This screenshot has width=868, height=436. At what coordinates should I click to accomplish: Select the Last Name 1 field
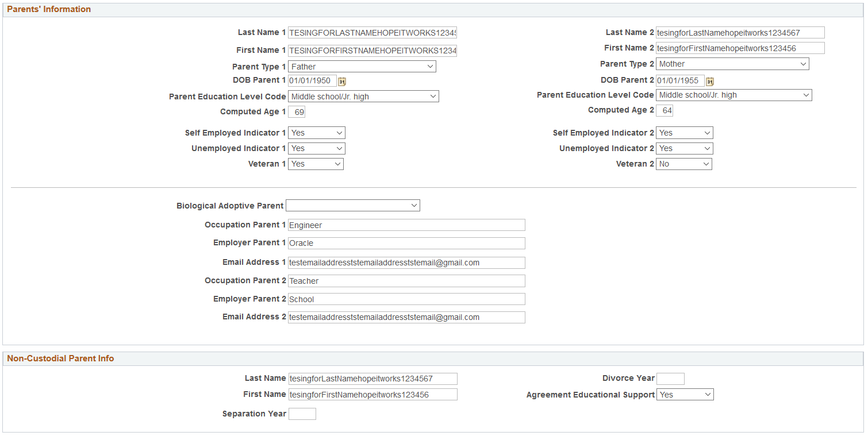[x=372, y=32]
